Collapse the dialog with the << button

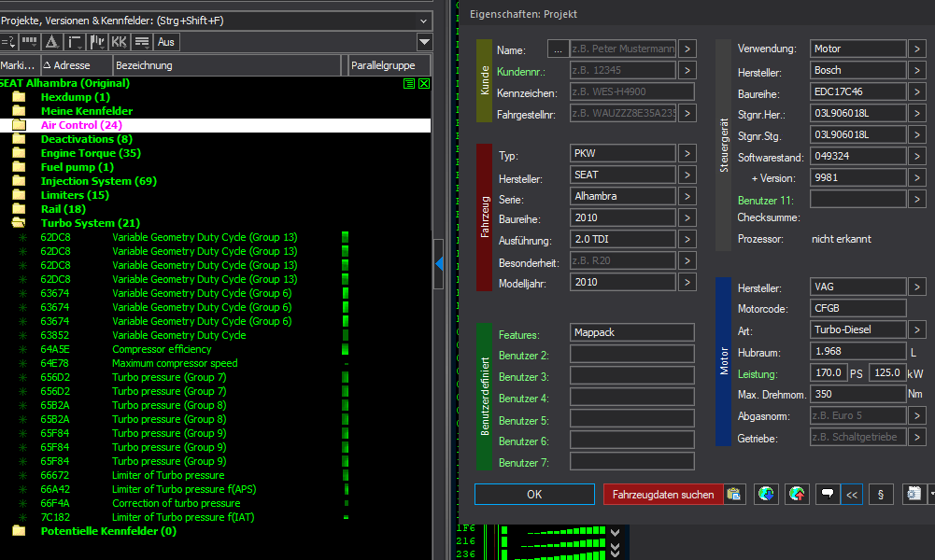[852, 495]
